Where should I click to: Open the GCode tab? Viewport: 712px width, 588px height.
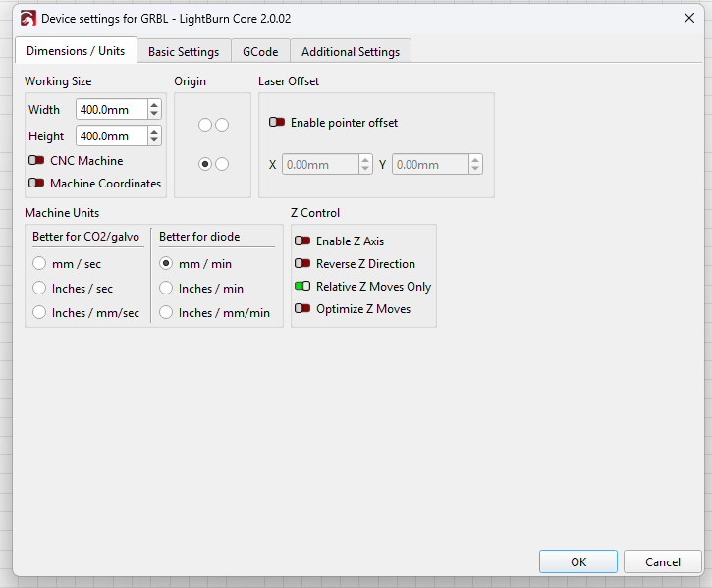[260, 51]
